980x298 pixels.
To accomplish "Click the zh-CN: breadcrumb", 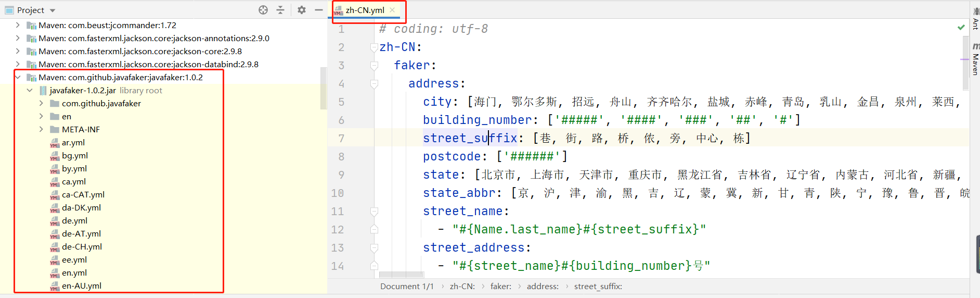I will (x=462, y=287).
